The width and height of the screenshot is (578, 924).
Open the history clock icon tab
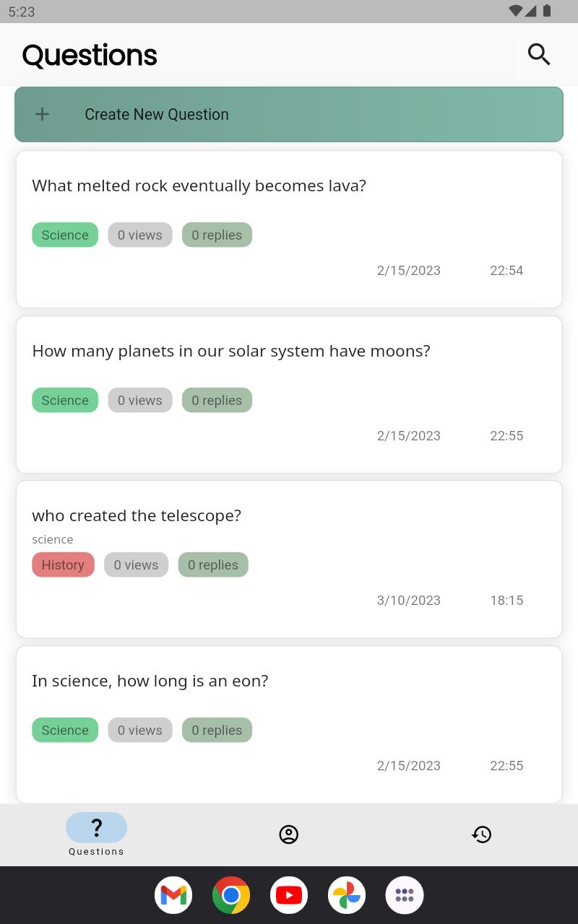point(481,834)
